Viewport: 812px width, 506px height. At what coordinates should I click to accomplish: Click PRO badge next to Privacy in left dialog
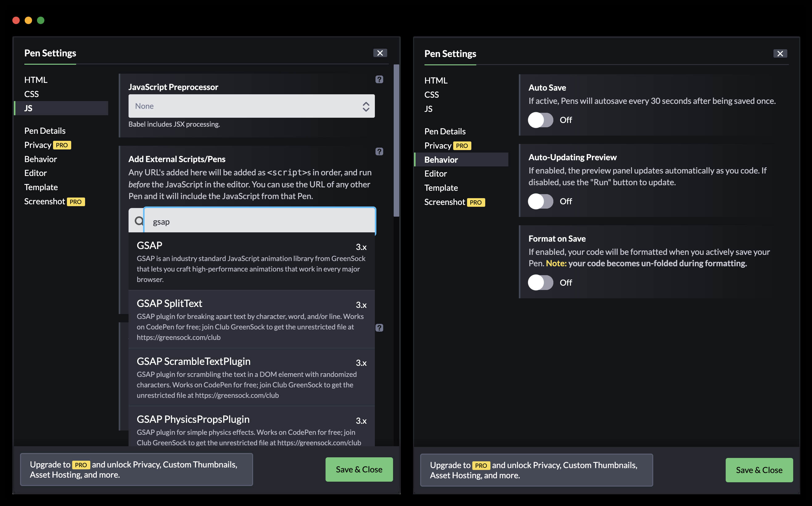click(62, 145)
